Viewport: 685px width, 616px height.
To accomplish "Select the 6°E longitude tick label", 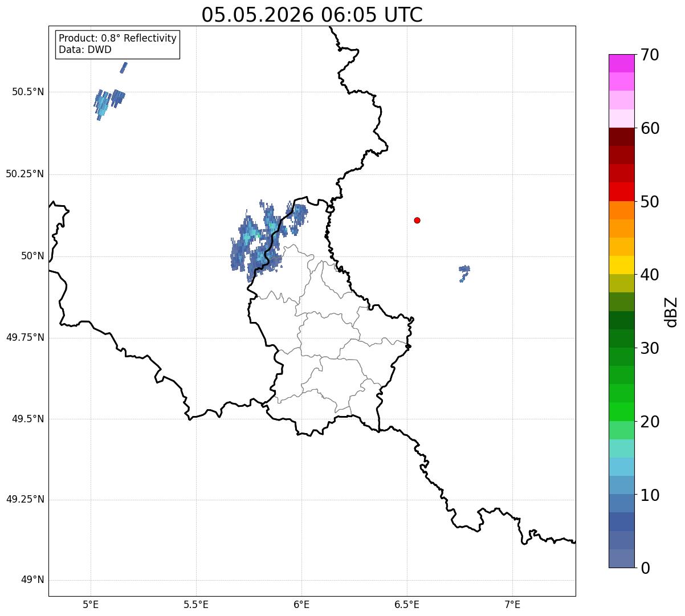I will click(301, 604).
